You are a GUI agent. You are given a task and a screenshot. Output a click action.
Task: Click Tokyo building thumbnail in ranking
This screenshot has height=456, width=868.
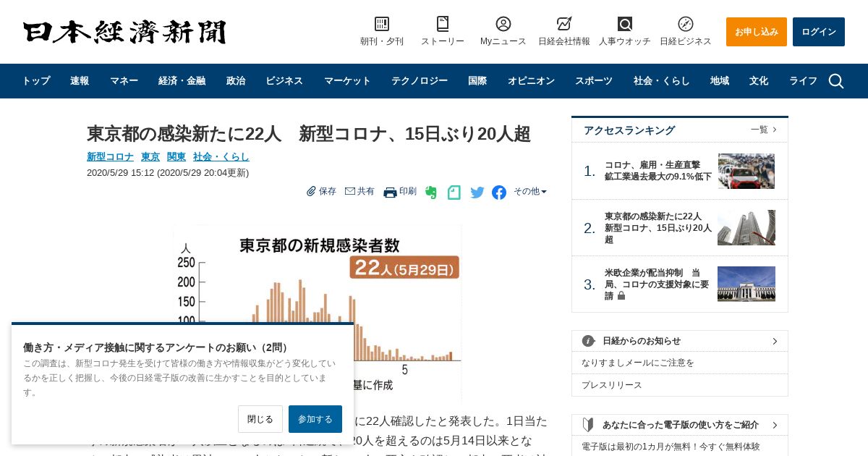(746, 228)
